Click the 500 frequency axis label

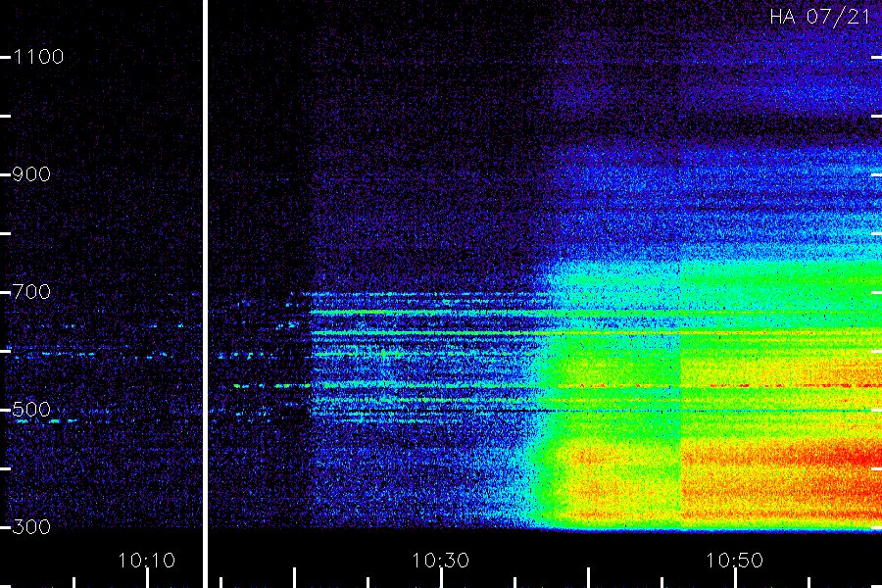point(31,410)
